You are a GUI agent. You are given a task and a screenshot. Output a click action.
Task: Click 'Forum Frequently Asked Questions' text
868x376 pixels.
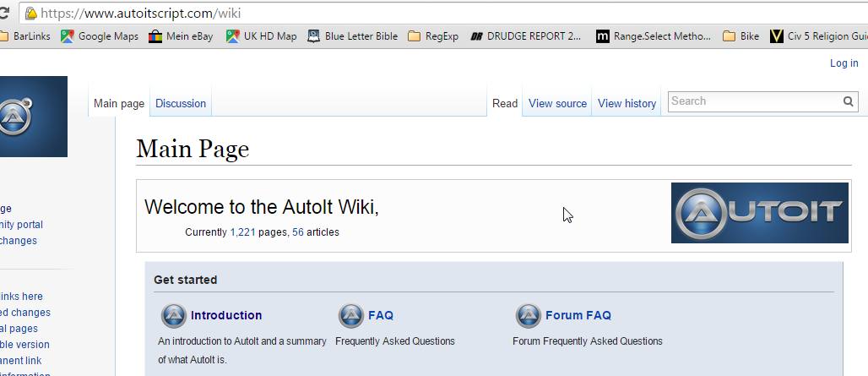[588, 341]
